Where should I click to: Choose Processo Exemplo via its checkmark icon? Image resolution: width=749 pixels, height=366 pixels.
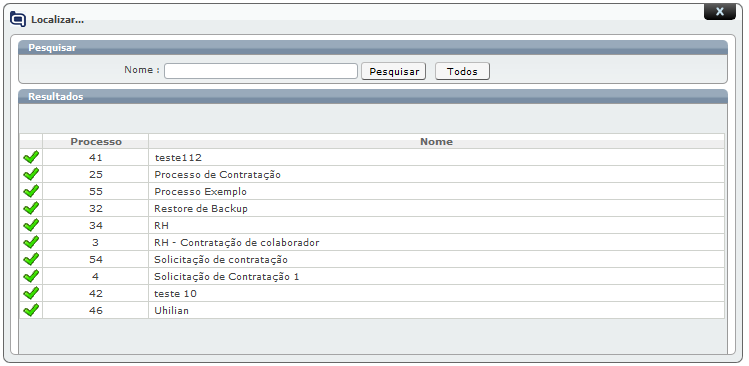pyautogui.click(x=31, y=191)
